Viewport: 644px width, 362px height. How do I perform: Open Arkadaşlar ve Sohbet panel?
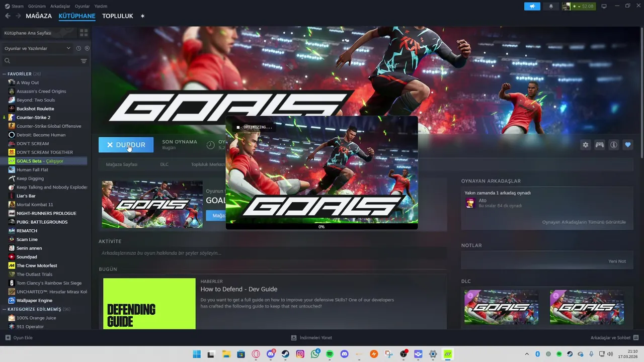coord(615,338)
